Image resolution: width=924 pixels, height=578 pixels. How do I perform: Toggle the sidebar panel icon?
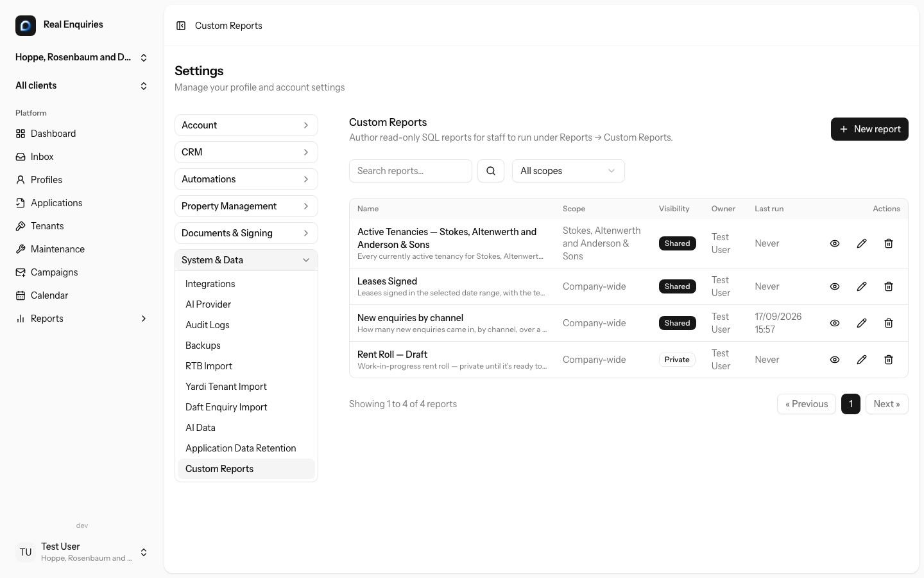[181, 26]
